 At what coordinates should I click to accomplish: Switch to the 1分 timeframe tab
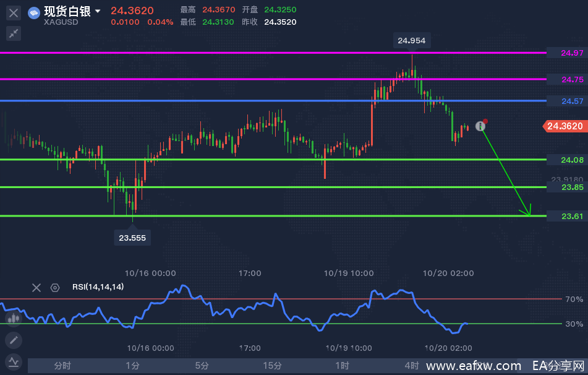click(x=132, y=366)
